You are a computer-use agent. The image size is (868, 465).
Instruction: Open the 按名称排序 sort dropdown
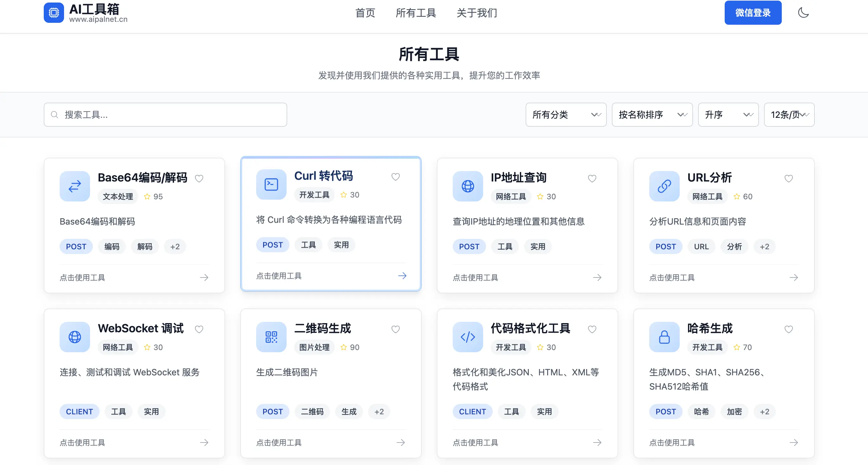pos(652,115)
